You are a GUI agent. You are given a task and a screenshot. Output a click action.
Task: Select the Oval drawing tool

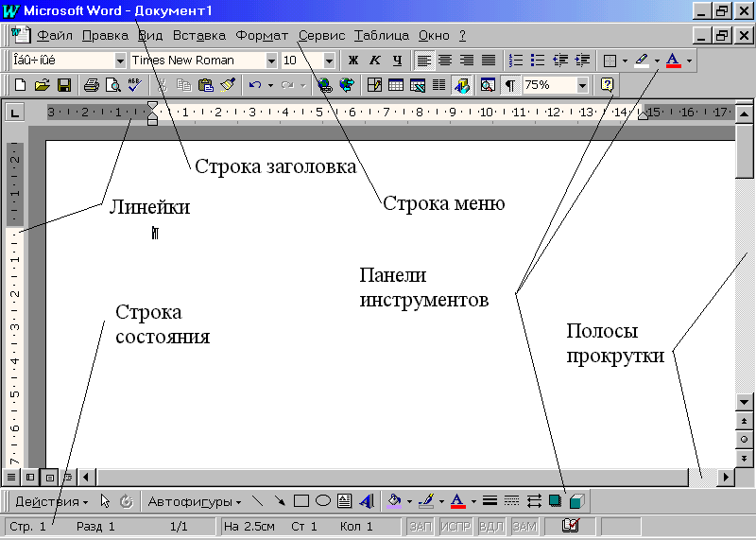pyautogui.click(x=323, y=501)
